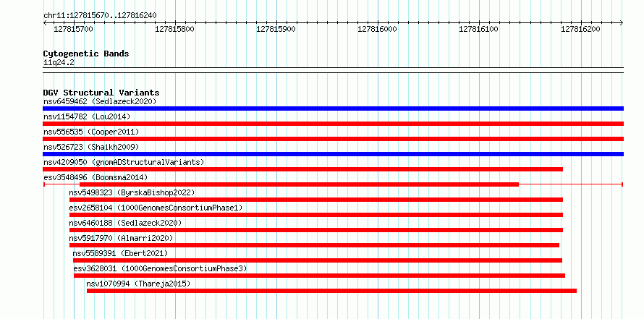Click the DGV Structural Variants track title

coord(101,93)
